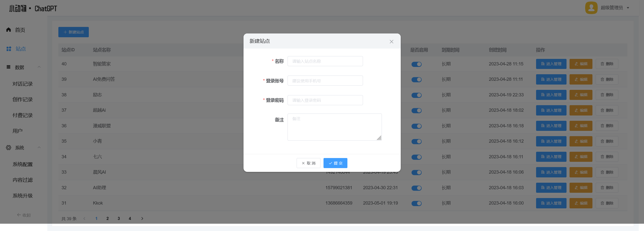Click the 数据 list icon in sidebar
The height and width of the screenshot is (231, 644).
point(8,67)
